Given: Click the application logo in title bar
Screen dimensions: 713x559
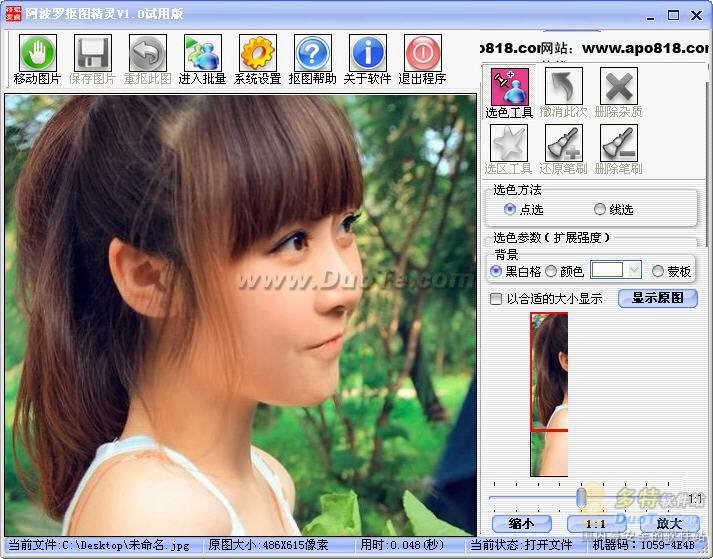Looking at the screenshot, I should click(13, 13).
